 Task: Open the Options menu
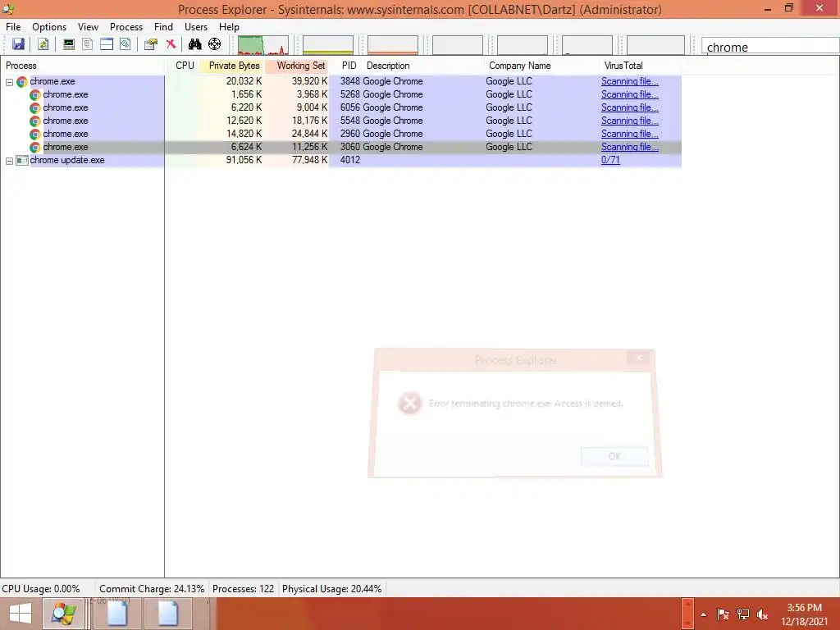click(49, 27)
